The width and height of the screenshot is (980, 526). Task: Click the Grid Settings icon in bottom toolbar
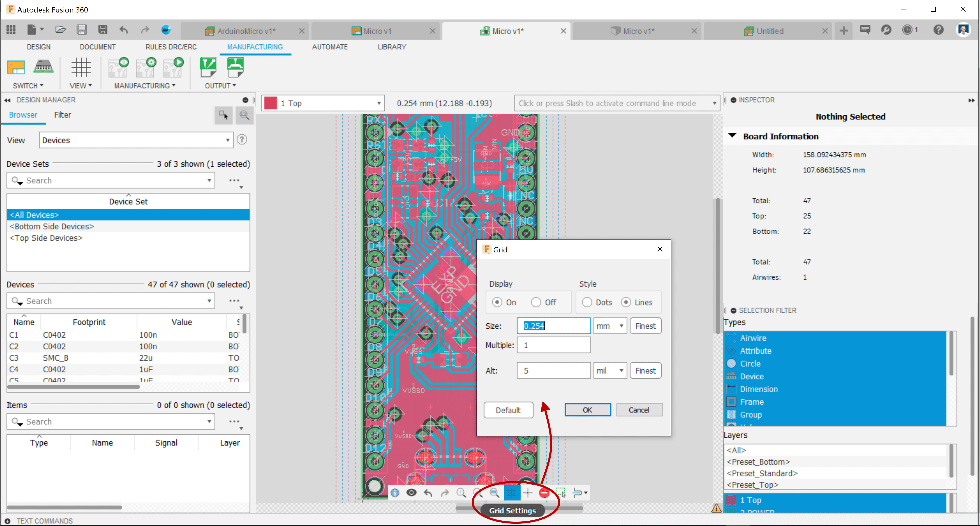click(511, 493)
